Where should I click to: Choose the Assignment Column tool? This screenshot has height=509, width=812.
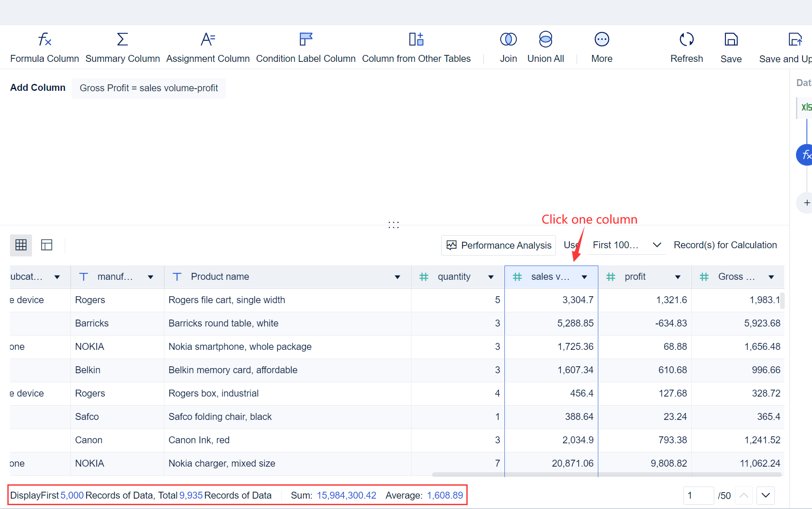[x=208, y=48]
